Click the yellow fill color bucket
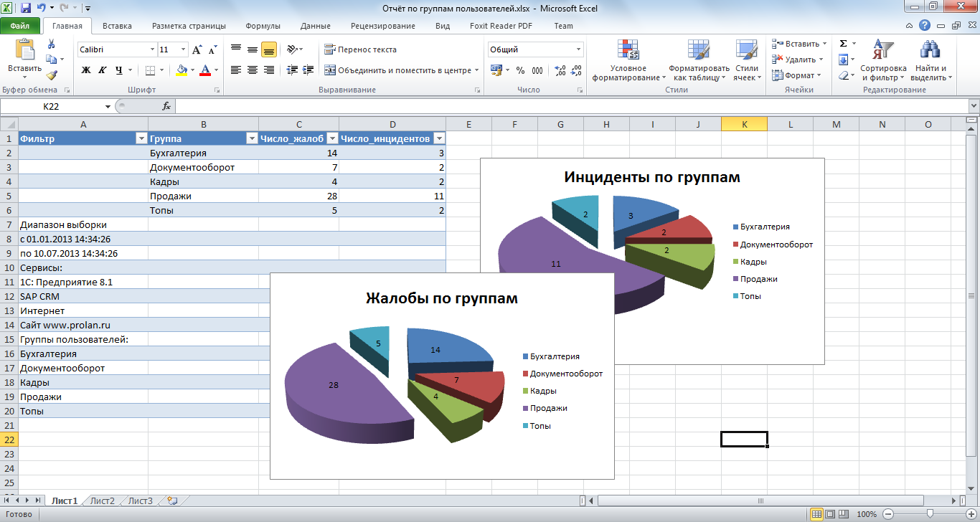This screenshot has height=522, width=980. click(x=182, y=70)
